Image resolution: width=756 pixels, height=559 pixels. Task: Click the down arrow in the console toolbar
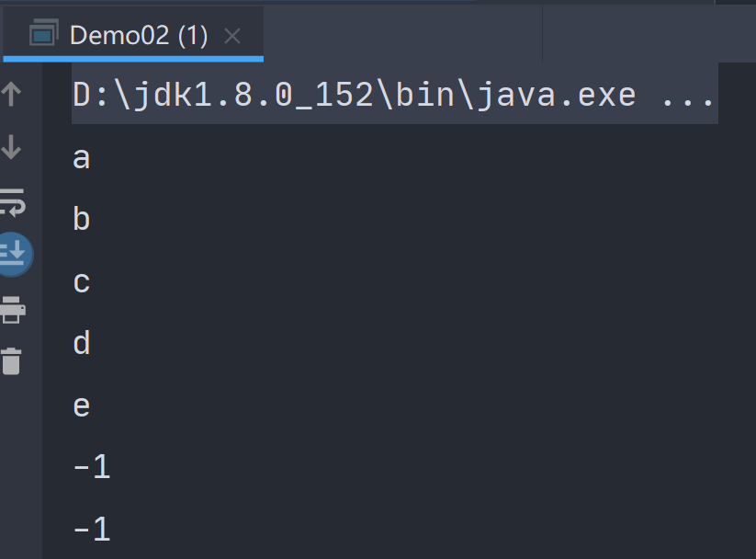click(x=12, y=146)
